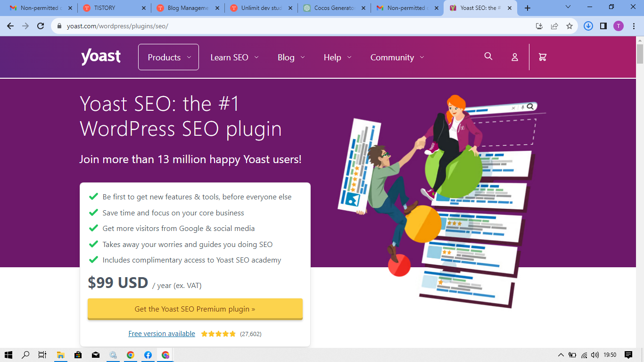Switch to the Cocos Generator tab
The width and height of the screenshot is (644, 362).
[x=335, y=8]
